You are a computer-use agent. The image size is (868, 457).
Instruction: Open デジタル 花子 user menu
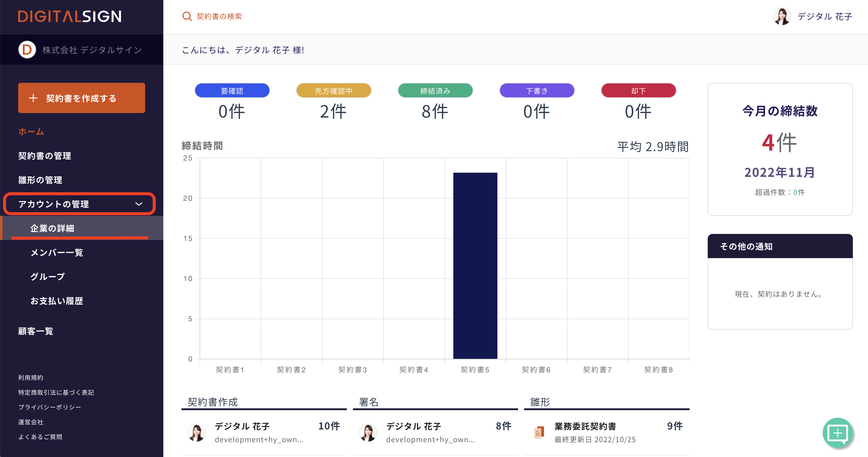click(824, 16)
